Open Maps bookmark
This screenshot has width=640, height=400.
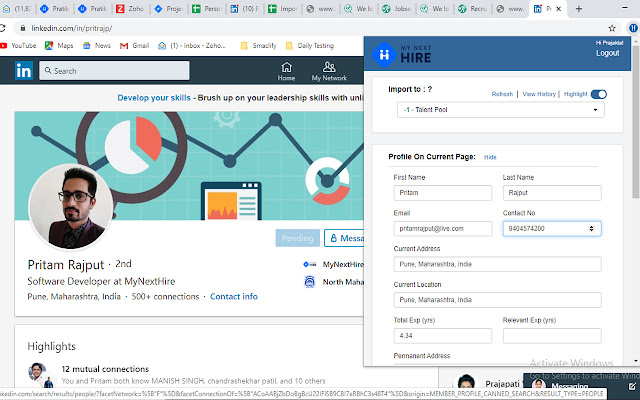[x=59, y=46]
